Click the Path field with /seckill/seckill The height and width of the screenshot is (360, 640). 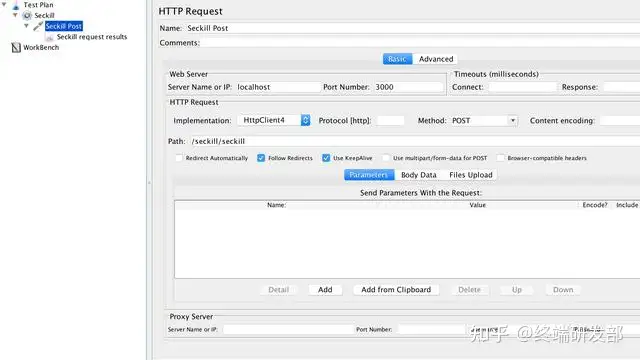click(x=414, y=141)
